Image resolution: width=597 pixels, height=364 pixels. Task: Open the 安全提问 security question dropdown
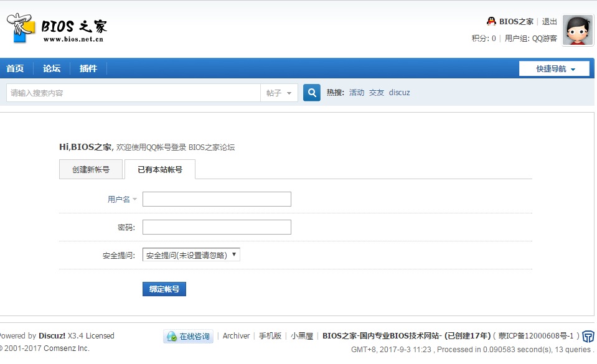coord(191,254)
